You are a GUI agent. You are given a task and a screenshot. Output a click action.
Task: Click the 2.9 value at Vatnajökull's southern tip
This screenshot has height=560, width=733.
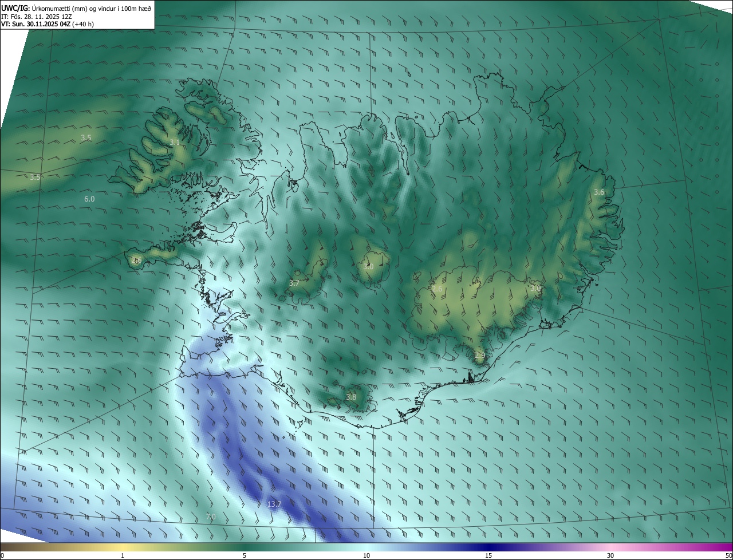(x=480, y=356)
